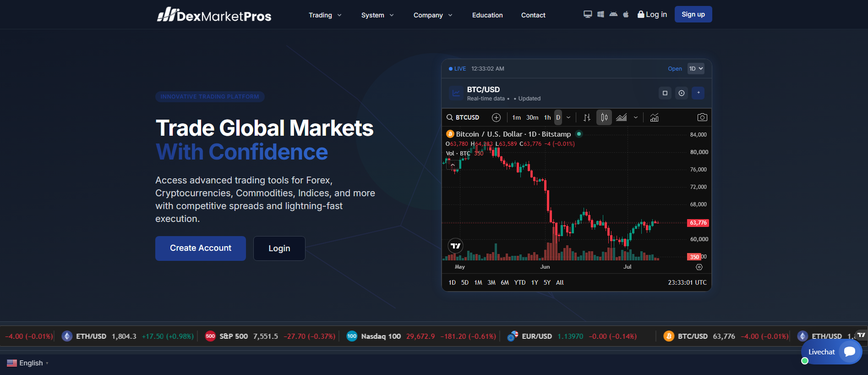Screen dimensions: 868x375
Task: Click the ETH/USD ticker after BTC/USD 63,776
Action: 827,336
